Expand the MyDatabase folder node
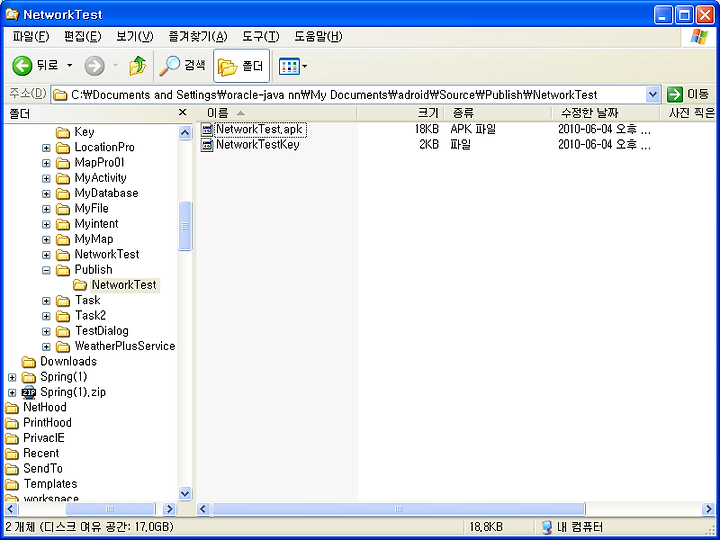The width and height of the screenshot is (720, 540). pyautogui.click(x=46, y=194)
